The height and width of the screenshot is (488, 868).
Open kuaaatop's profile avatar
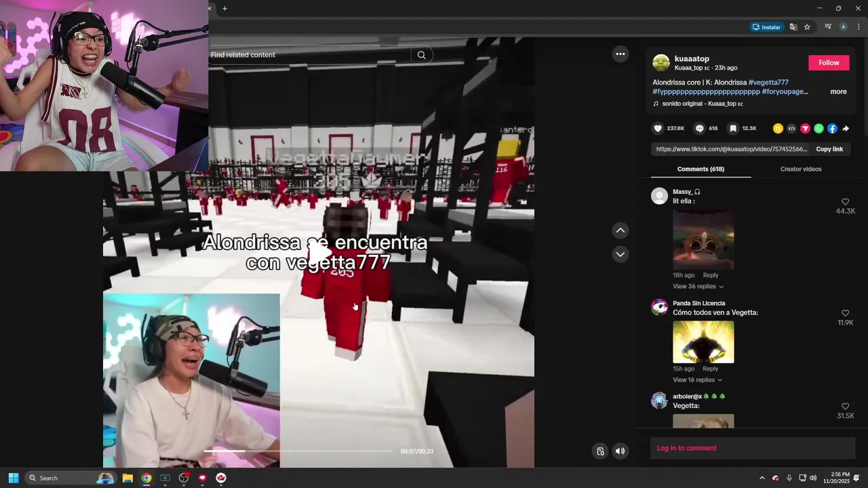660,63
